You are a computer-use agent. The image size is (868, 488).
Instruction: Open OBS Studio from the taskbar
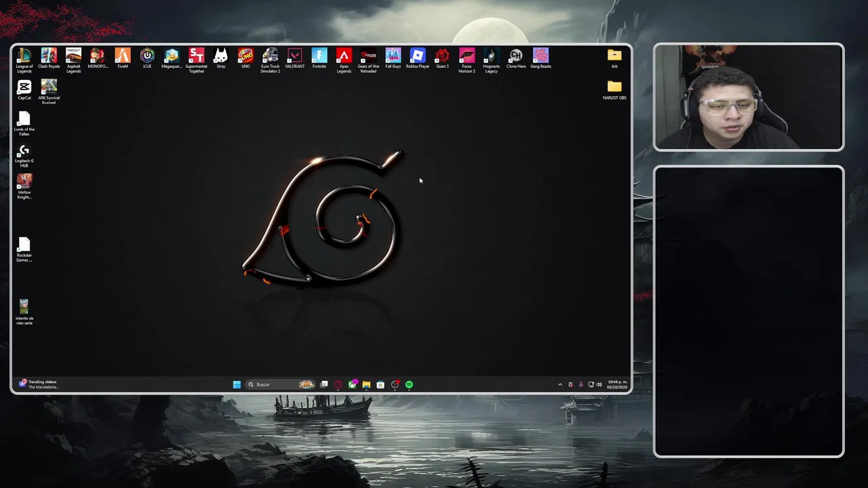tap(395, 384)
